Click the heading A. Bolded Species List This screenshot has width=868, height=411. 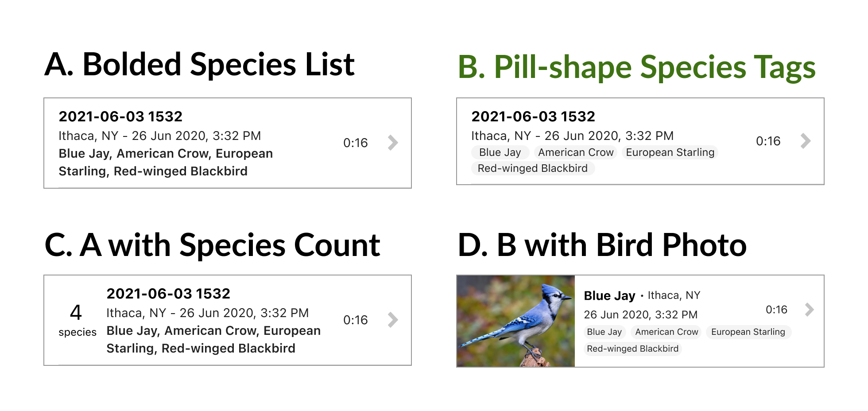199,64
